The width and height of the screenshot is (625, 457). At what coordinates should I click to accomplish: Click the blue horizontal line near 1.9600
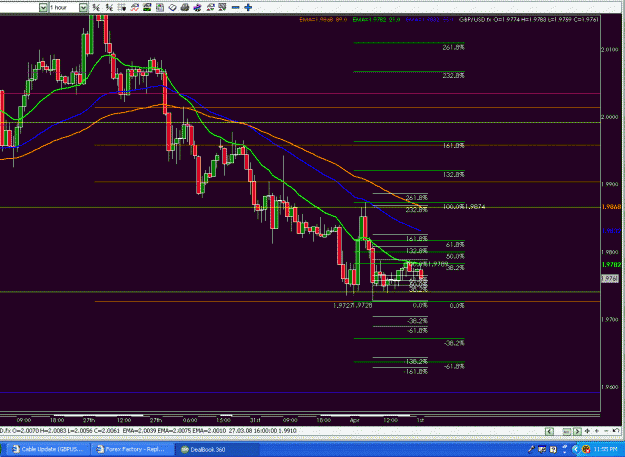[300, 392]
